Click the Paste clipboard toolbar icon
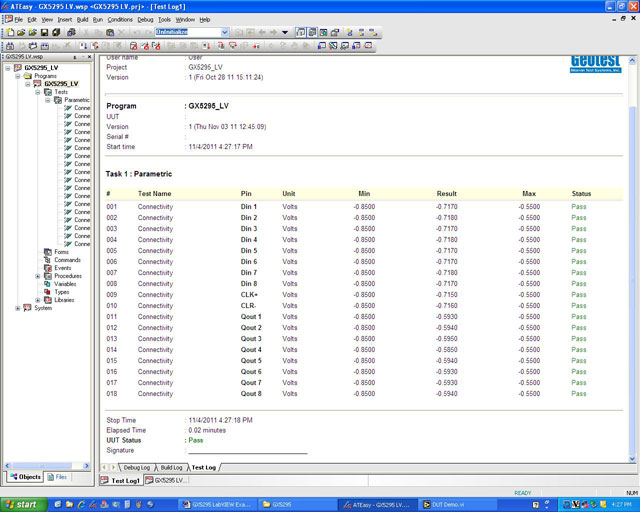The width and height of the screenshot is (640, 512). (x=110, y=32)
